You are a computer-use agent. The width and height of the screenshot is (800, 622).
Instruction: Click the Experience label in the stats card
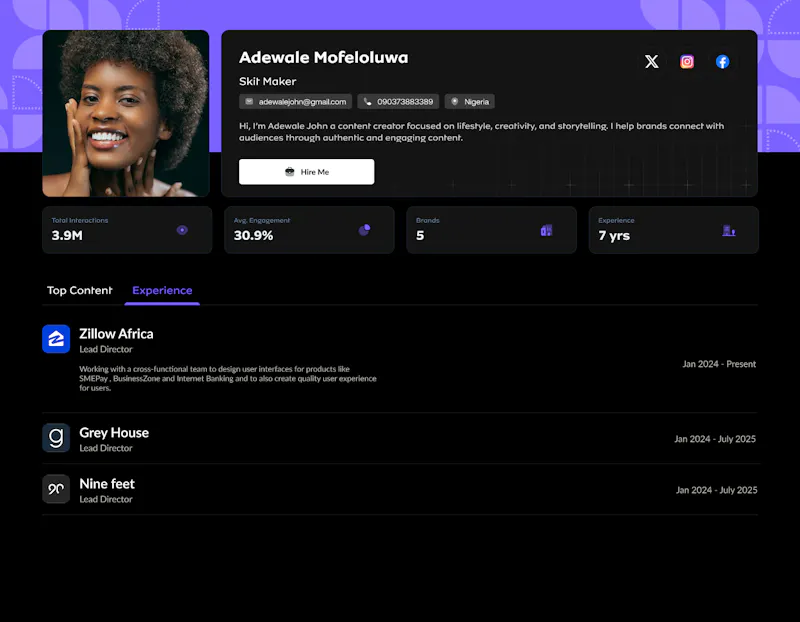pos(616,220)
